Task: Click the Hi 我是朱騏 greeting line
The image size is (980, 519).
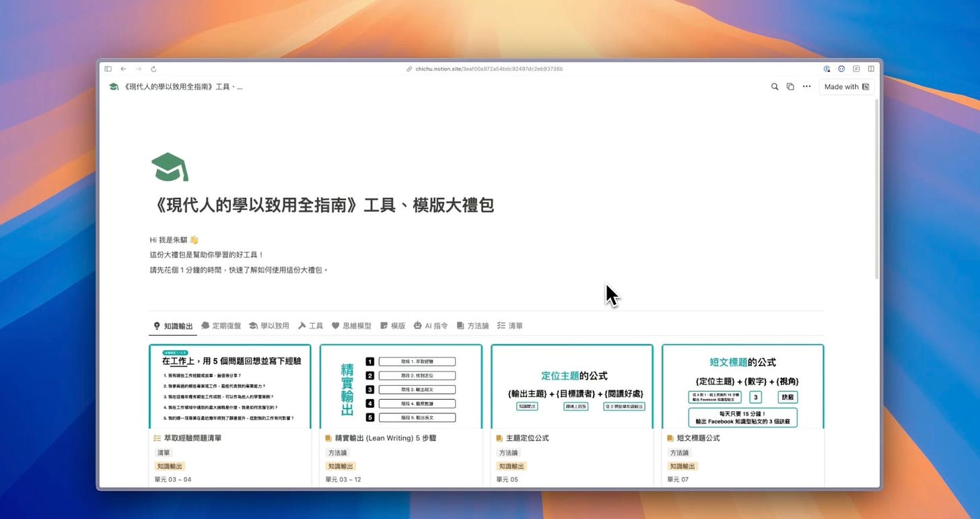Action: click(x=174, y=240)
